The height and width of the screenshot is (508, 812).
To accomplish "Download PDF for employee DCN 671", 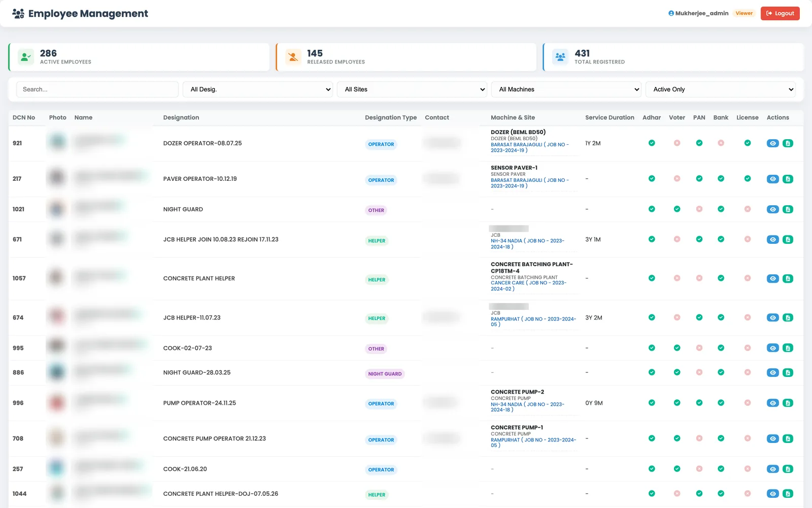I will pyautogui.click(x=788, y=239).
